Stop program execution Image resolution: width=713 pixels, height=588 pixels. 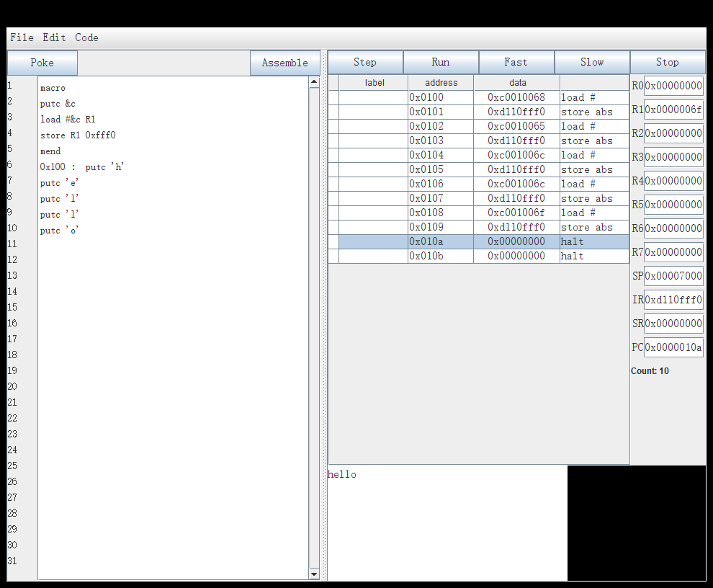[668, 62]
